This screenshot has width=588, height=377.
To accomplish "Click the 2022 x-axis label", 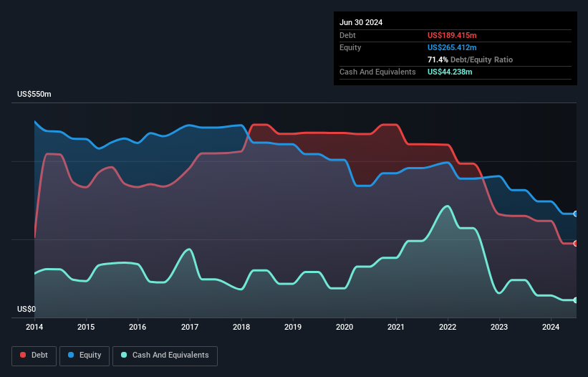I will pyautogui.click(x=448, y=327).
